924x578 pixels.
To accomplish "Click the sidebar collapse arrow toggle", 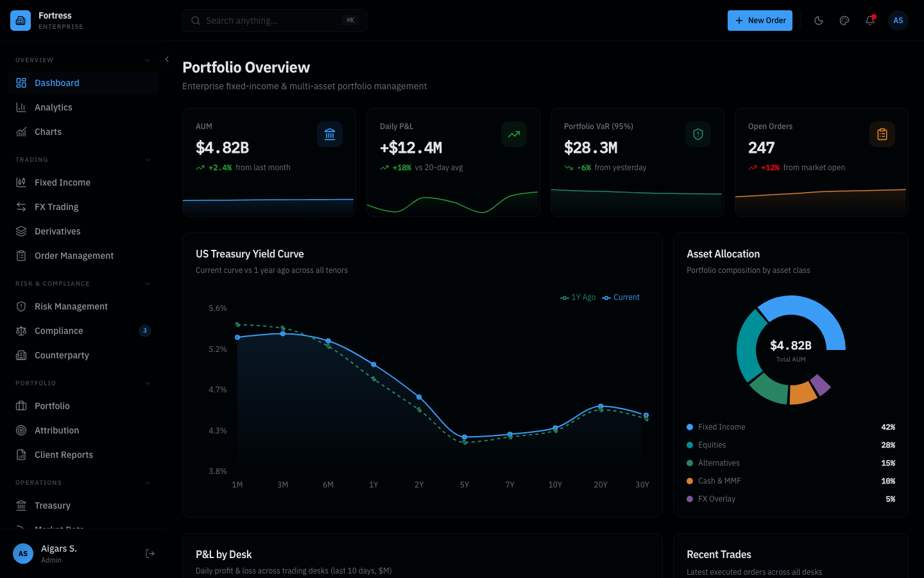I will coord(167,59).
